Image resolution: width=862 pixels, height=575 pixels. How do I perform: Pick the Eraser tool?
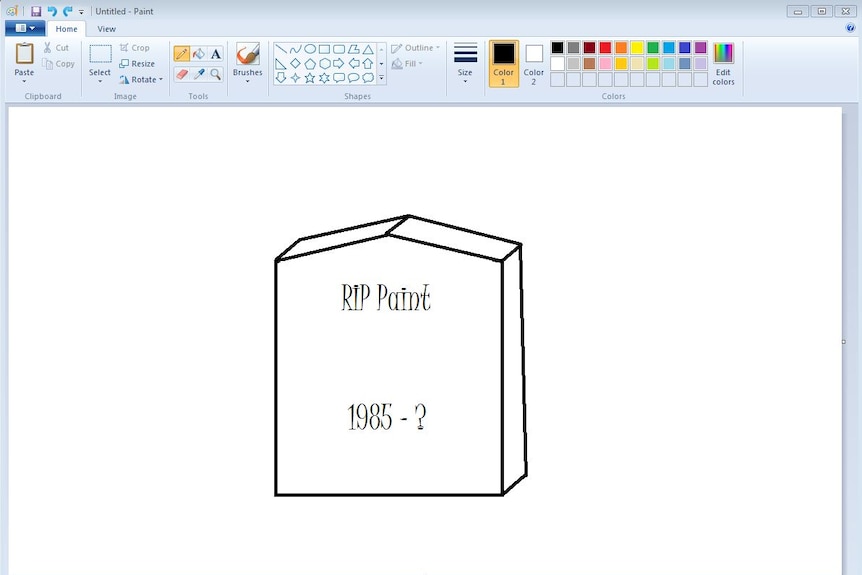pos(182,74)
